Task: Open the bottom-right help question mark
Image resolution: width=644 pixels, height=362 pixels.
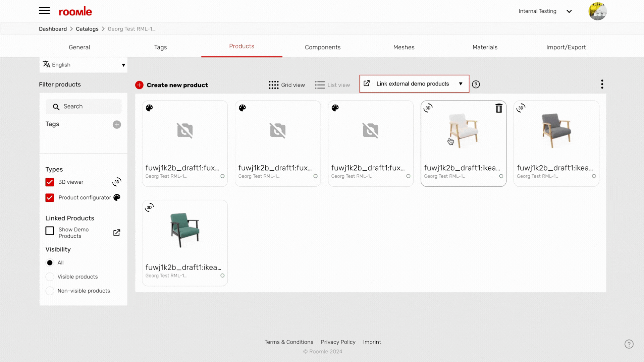Action: pyautogui.click(x=629, y=344)
